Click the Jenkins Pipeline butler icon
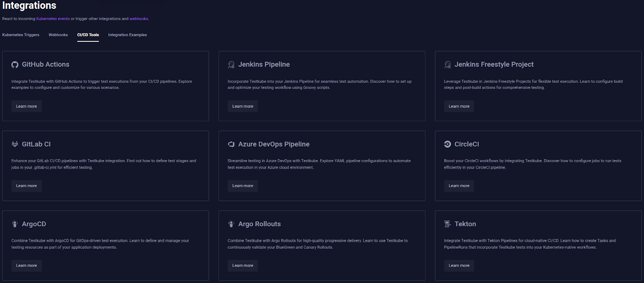This screenshot has width=644, height=283. [231, 64]
